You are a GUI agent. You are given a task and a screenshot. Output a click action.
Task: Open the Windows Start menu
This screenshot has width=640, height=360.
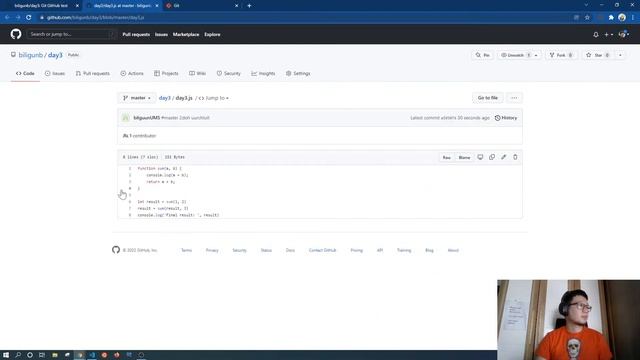click(6, 355)
